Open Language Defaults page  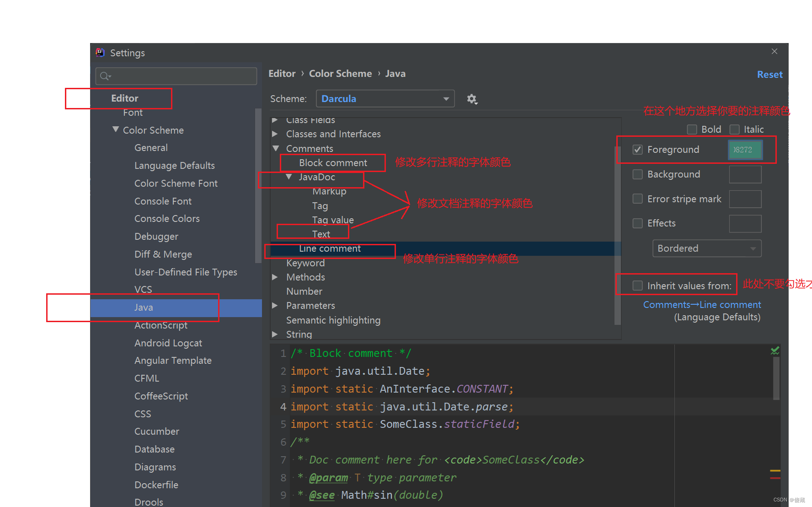[175, 166]
